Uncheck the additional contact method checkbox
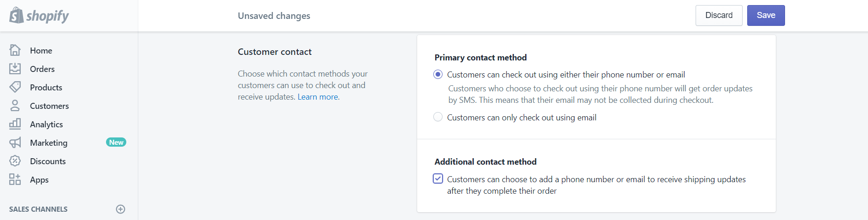 (x=438, y=178)
